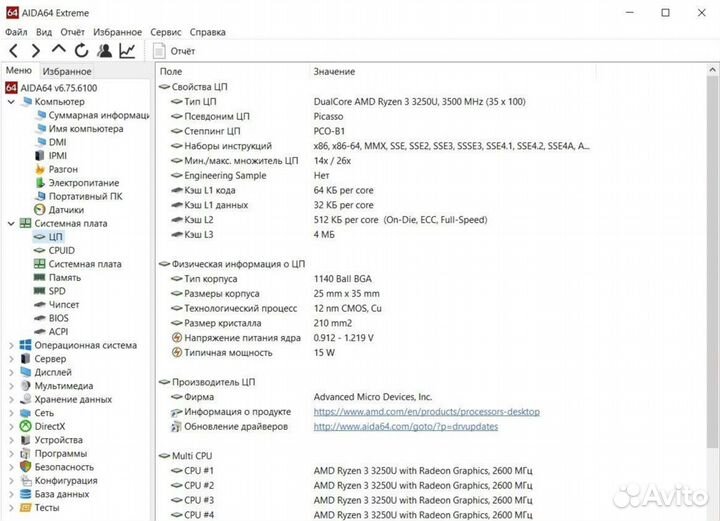Click the Back navigation arrow

click(x=14, y=50)
